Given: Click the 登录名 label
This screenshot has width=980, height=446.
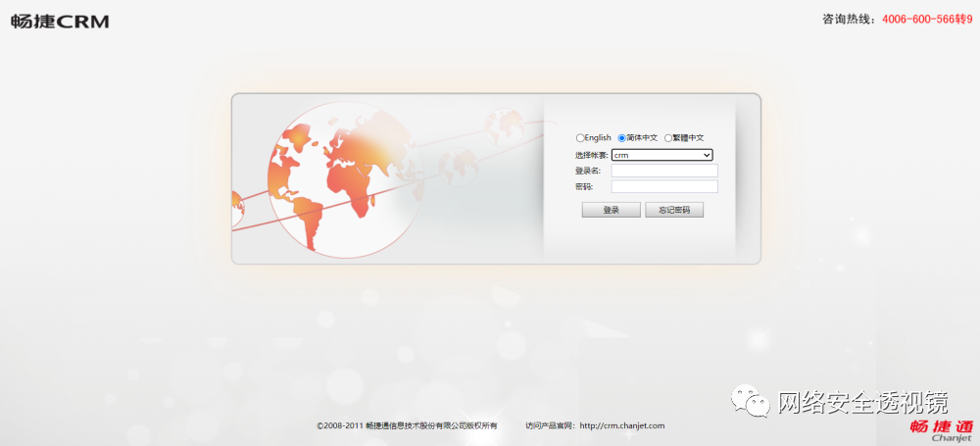Looking at the screenshot, I should (587, 171).
